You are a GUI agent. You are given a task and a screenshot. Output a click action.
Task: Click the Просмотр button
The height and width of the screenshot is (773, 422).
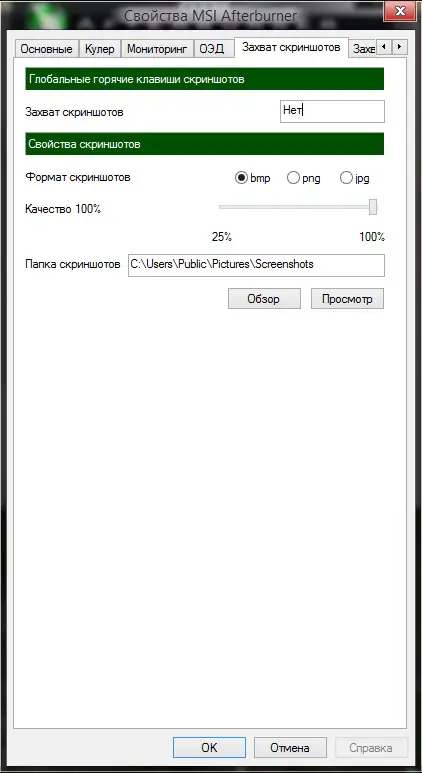tap(347, 299)
